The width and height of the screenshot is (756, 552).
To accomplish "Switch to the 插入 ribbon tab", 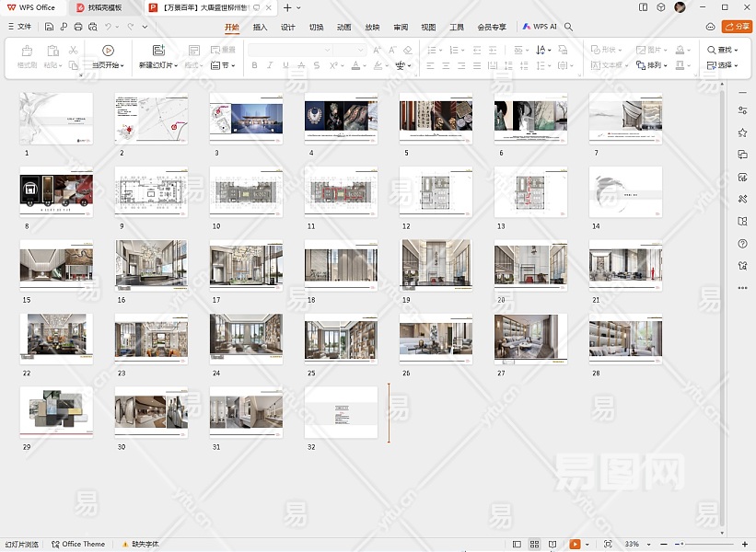I will 261,28.
